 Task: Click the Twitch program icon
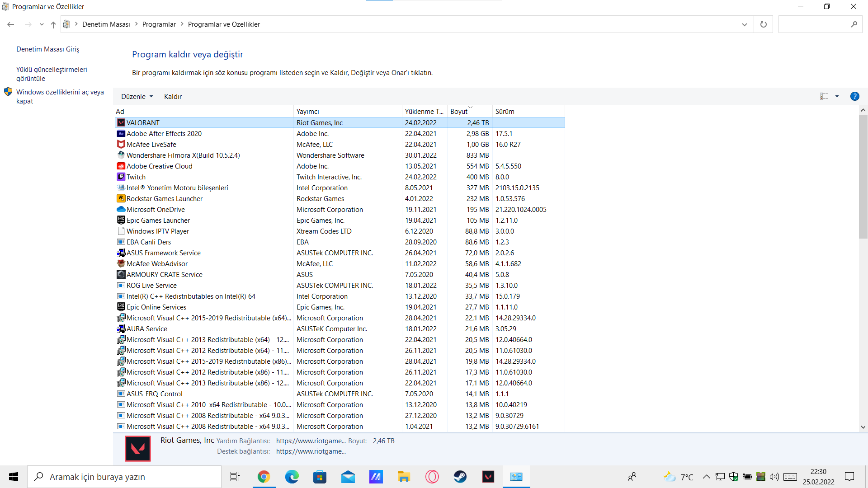(x=121, y=177)
